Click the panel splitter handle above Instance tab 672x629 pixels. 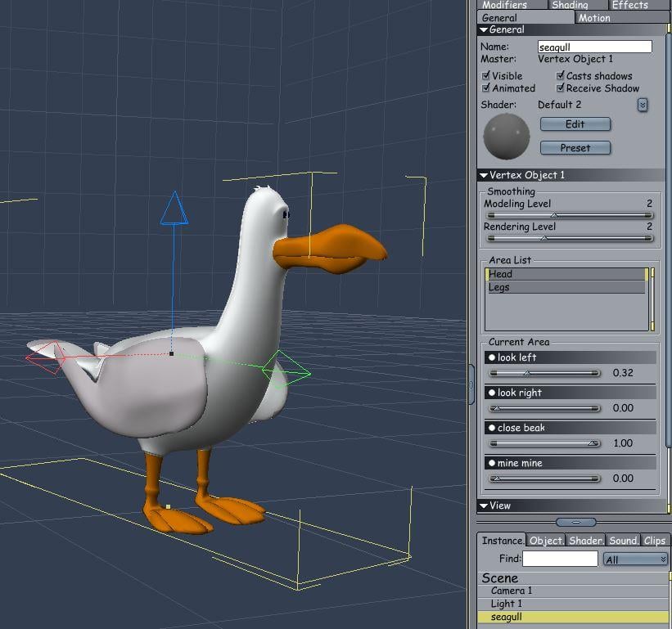click(575, 522)
